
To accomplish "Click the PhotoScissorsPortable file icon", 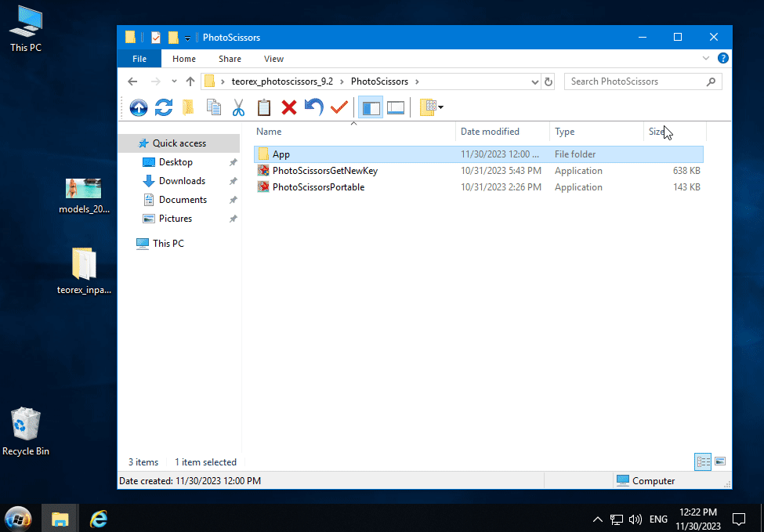I will click(263, 187).
